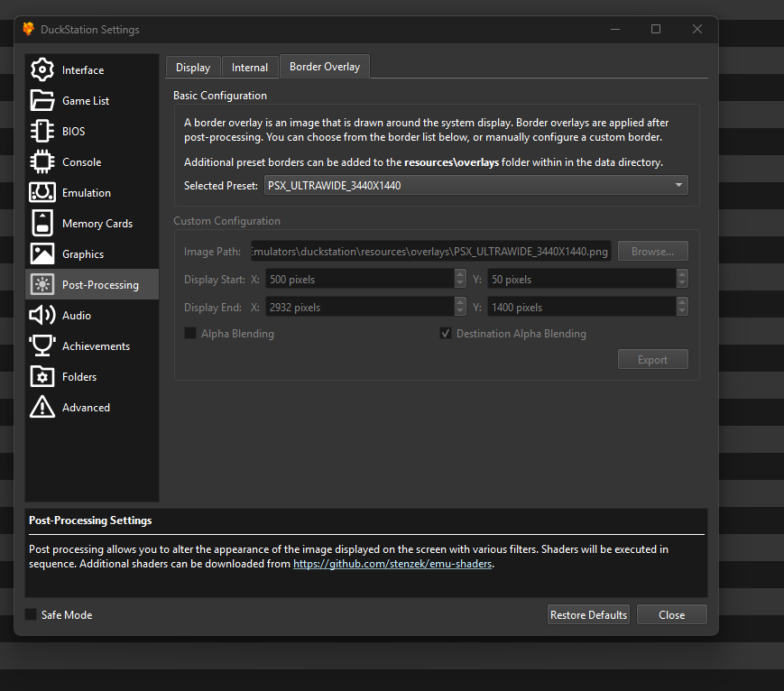Screen dimensions: 784x691
Task: Open the emu-shaders GitHub link
Action: [x=392, y=564]
